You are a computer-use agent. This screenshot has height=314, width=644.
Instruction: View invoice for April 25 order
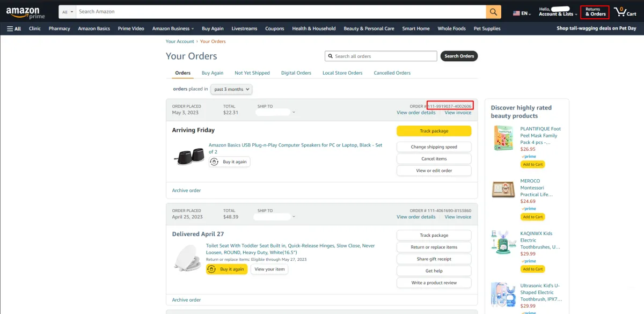[458, 217]
